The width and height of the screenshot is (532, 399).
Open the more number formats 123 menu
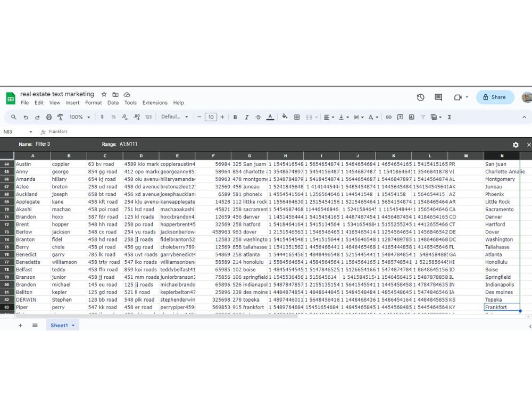[148, 117]
